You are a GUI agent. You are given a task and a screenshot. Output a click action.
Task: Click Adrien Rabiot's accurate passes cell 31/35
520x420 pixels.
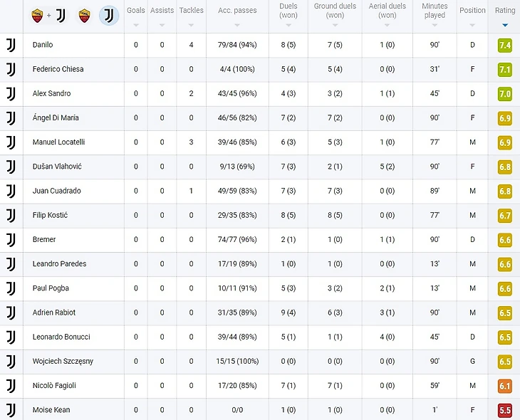(x=236, y=313)
